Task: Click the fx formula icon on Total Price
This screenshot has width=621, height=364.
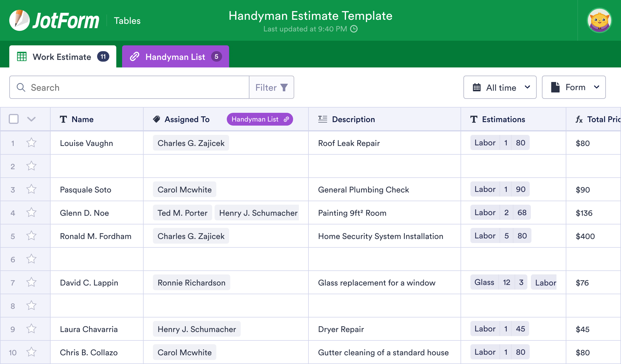Action: 579,119
